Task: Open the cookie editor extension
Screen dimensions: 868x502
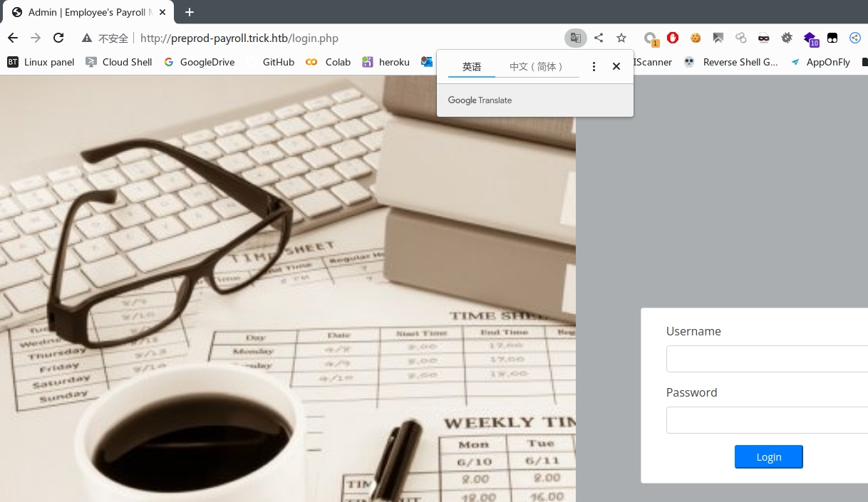Action: point(696,38)
